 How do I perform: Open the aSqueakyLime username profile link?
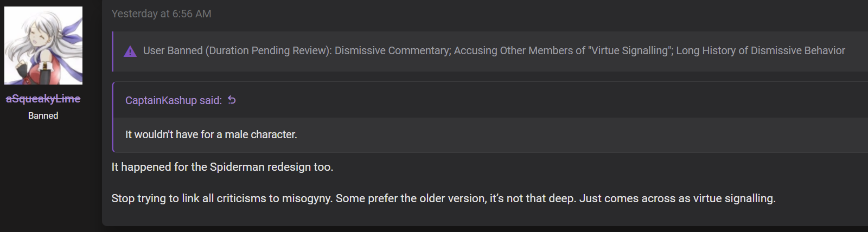pos(43,99)
